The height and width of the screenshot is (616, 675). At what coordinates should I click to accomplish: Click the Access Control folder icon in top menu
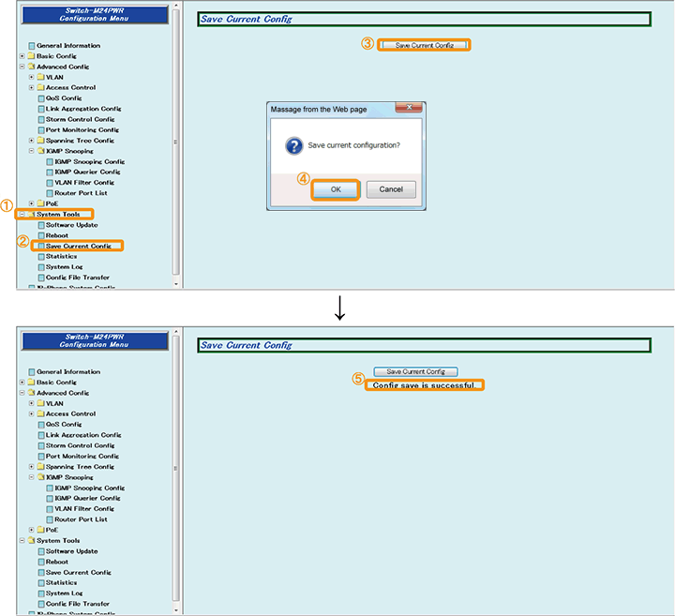click(40, 87)
